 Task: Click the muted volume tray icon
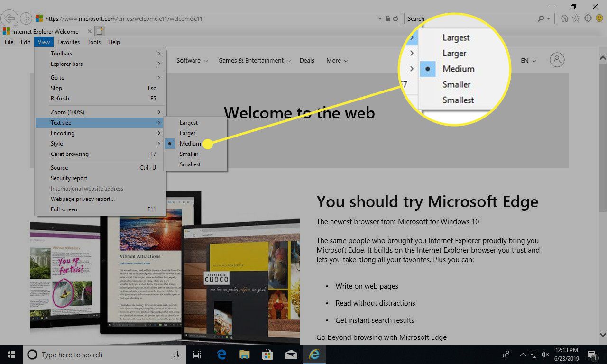(545, 355)
